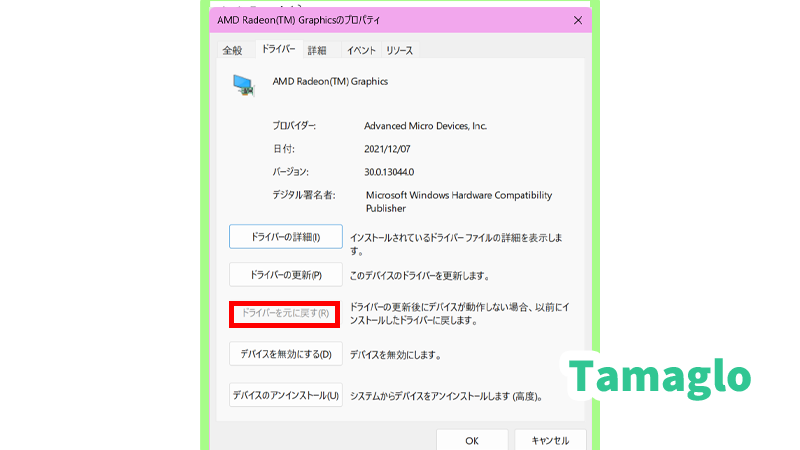
Task: Click the AMD Radeon display adapter icon
Action: (243, 85)
